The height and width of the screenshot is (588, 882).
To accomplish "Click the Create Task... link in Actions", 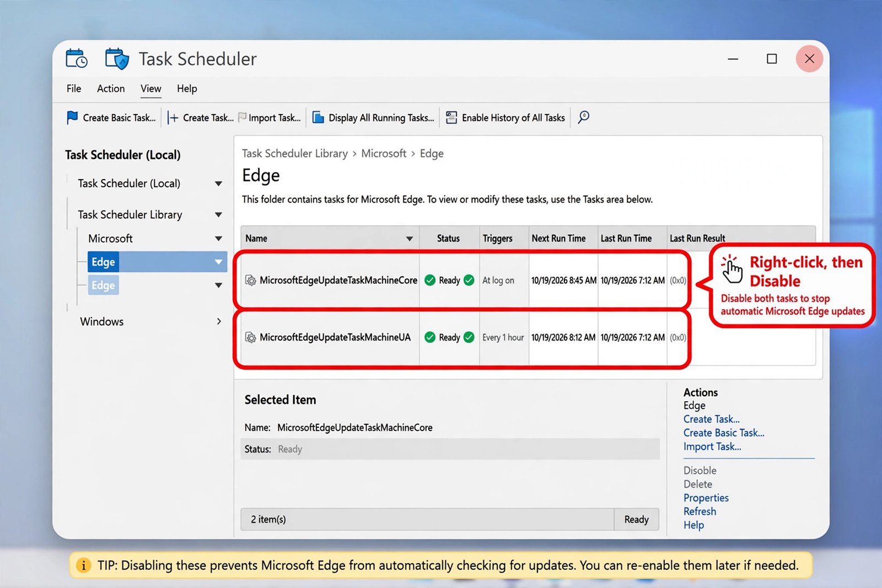I will 712,419.
